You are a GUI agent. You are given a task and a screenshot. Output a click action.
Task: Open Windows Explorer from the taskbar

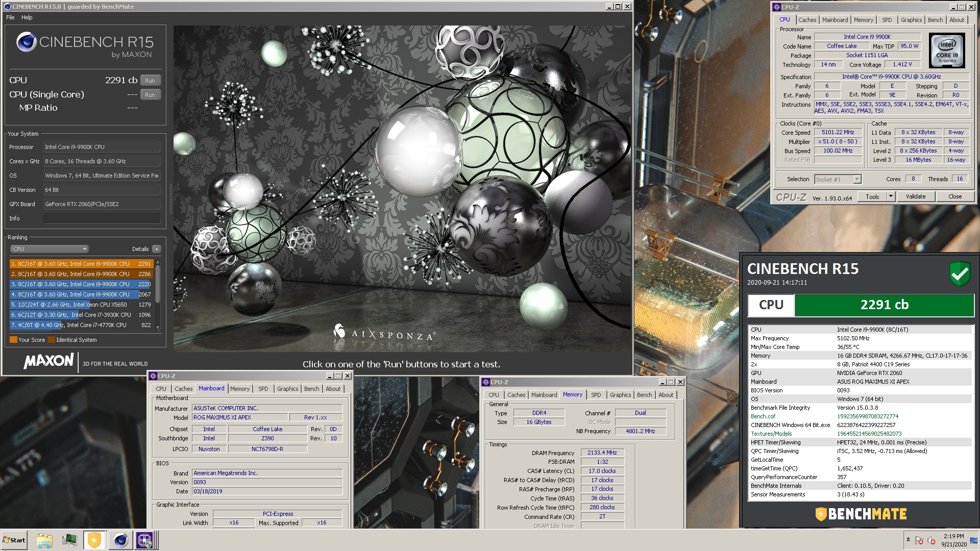(44, 540)
